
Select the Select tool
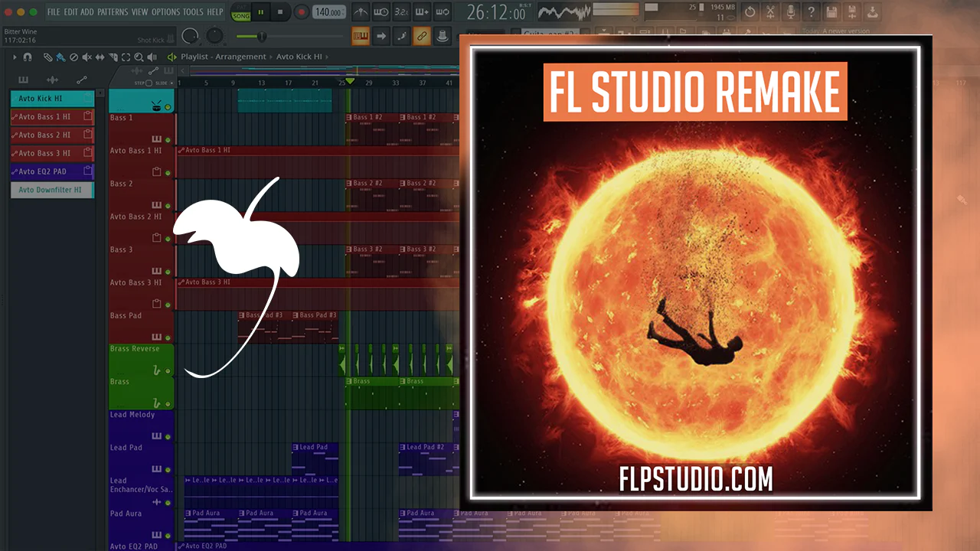click(x=126, y=57)
